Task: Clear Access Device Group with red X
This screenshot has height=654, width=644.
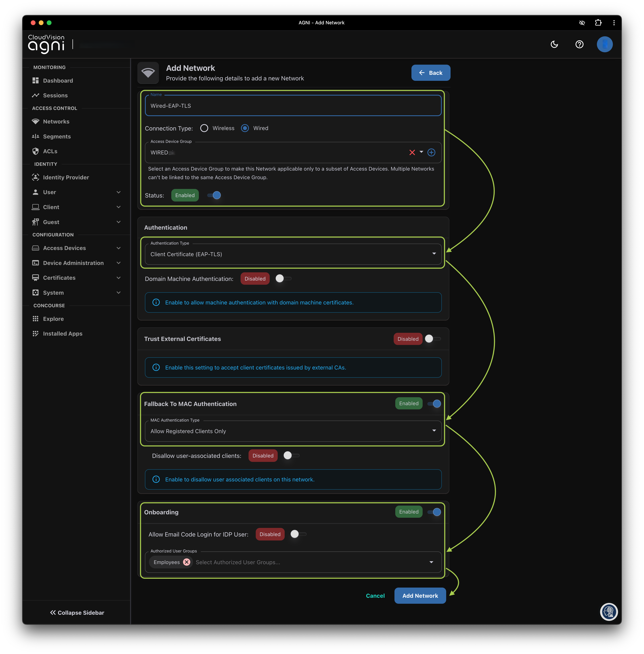Action: coord(412,152)
